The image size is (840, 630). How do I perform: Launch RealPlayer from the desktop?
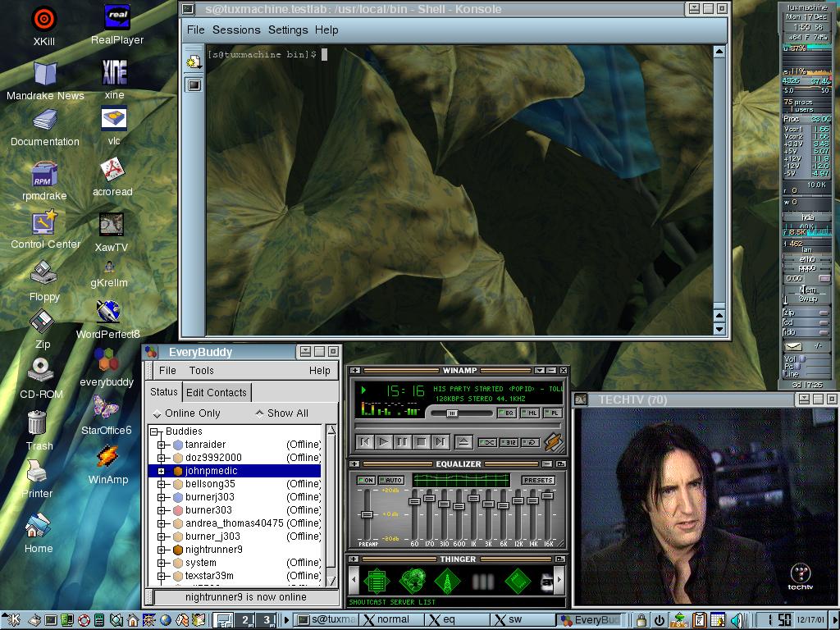(116, 17)
